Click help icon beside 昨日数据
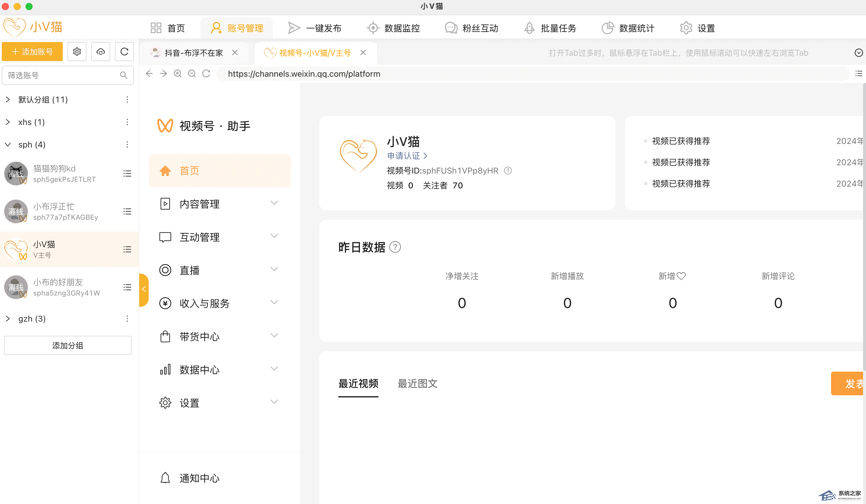Image resolution: width=866 pixels, height=504 pixels. point(395,247)
